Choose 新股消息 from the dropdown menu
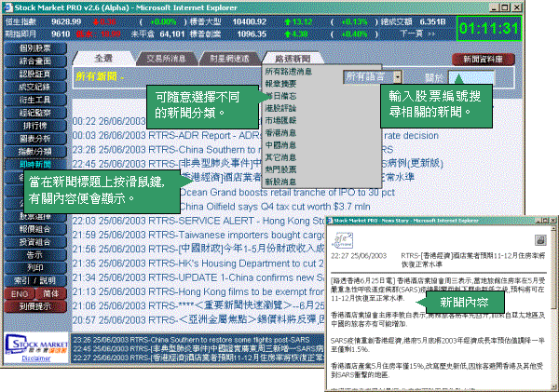 click(280, 182)
